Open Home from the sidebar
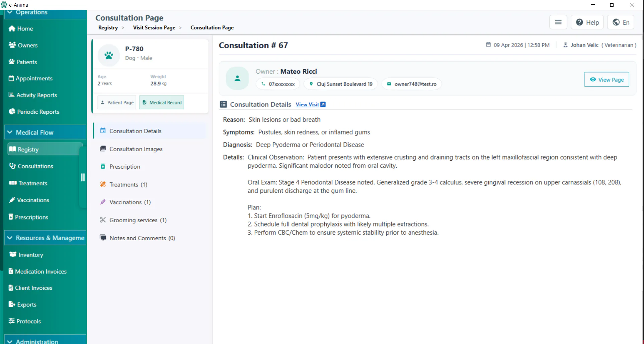 pyautogui.click(x=21, y=29)
